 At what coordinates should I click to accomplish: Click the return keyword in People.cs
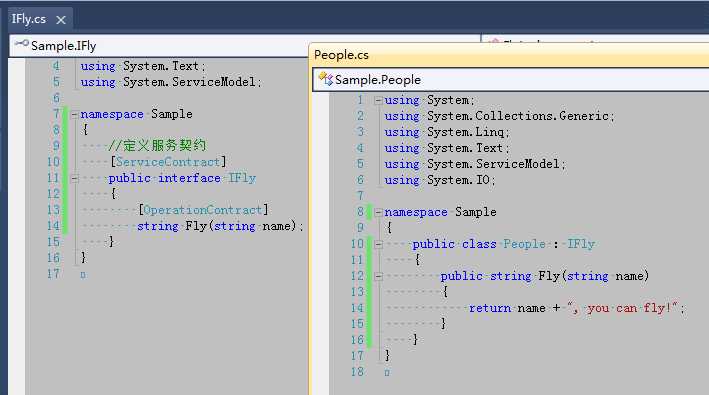click(490, 308)
